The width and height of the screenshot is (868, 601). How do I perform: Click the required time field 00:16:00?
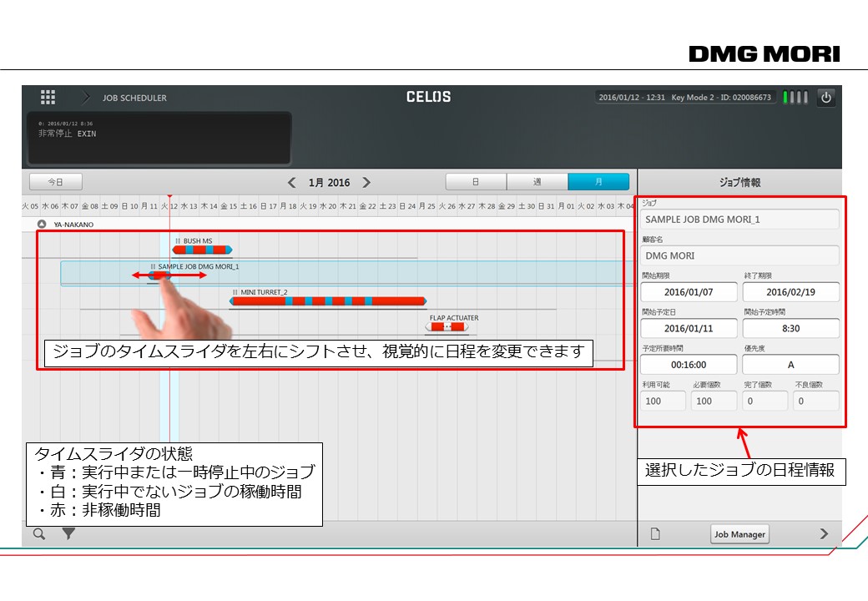pos(689,365)
